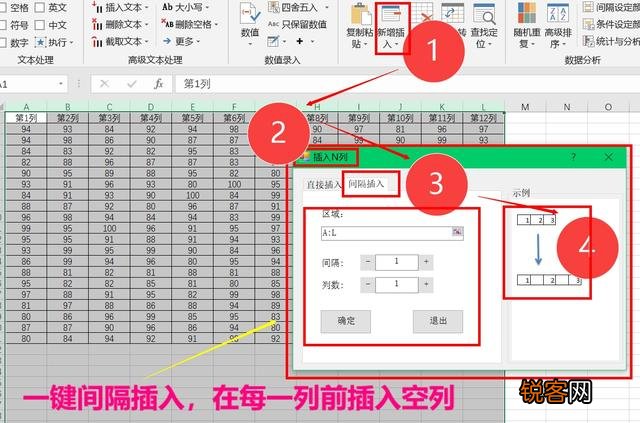Select column header O
The height and width of the screenshot is (423, 640).
coord(608,107)
